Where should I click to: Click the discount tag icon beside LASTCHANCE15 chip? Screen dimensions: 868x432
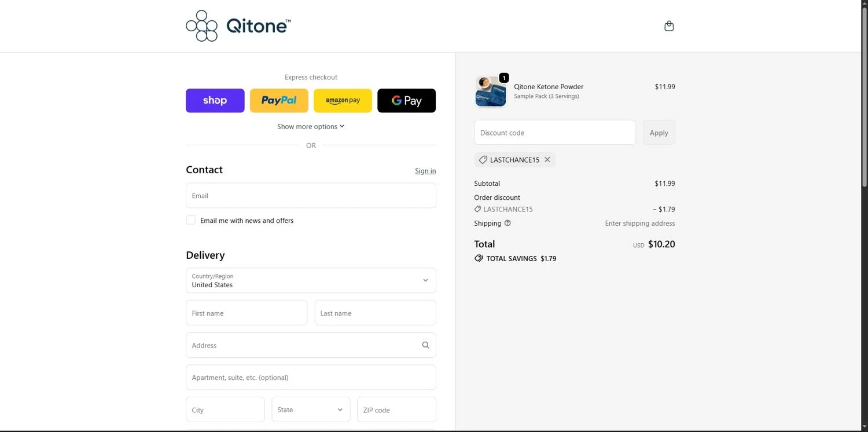pyautogui.click(x=483, y=160)
